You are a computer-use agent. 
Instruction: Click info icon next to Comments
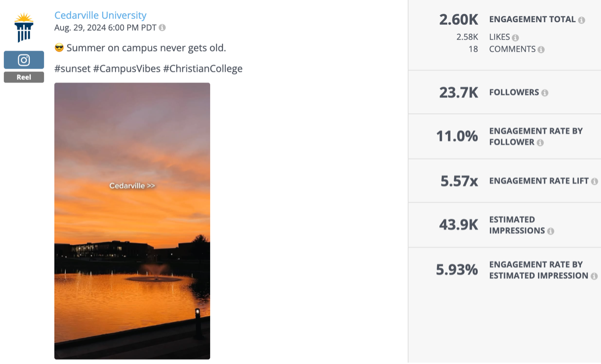pyautogui.click(x=541, y=50)
